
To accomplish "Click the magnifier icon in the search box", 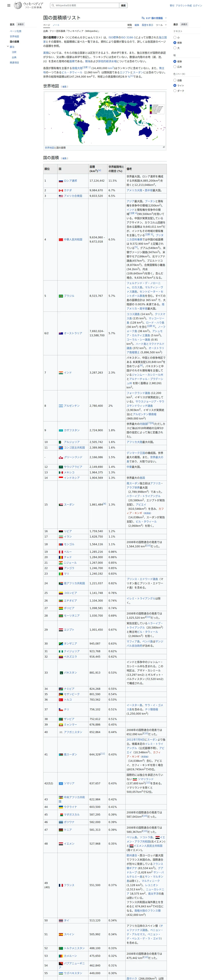I will tap(53, 5).
